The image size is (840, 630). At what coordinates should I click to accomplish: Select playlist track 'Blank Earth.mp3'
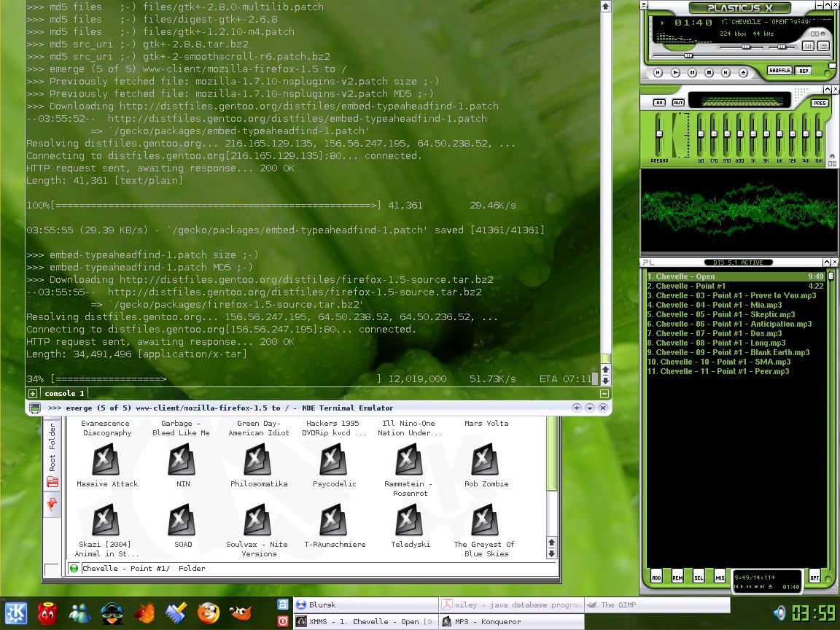click(736, 352)
